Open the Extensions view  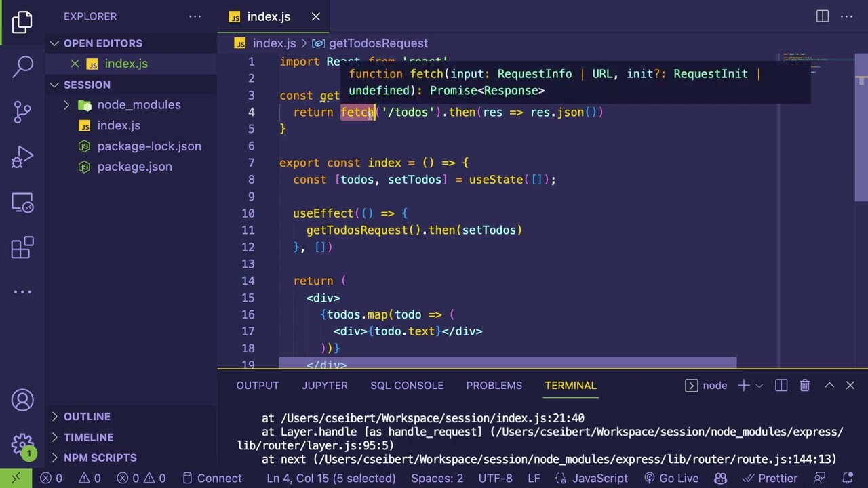(x=22, y=247)
